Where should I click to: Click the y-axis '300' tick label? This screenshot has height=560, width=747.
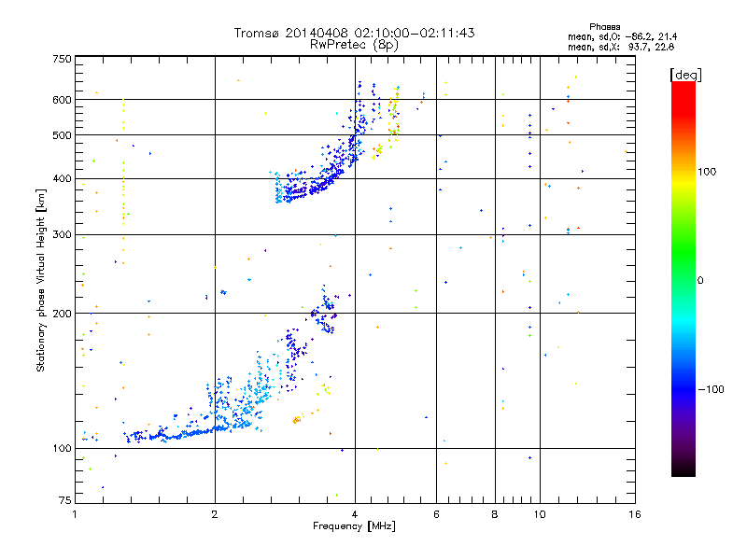[x=62, y=234]
